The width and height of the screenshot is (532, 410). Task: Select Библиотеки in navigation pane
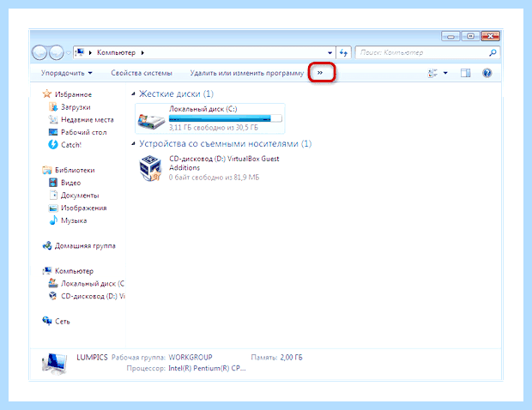click(75, 170)
